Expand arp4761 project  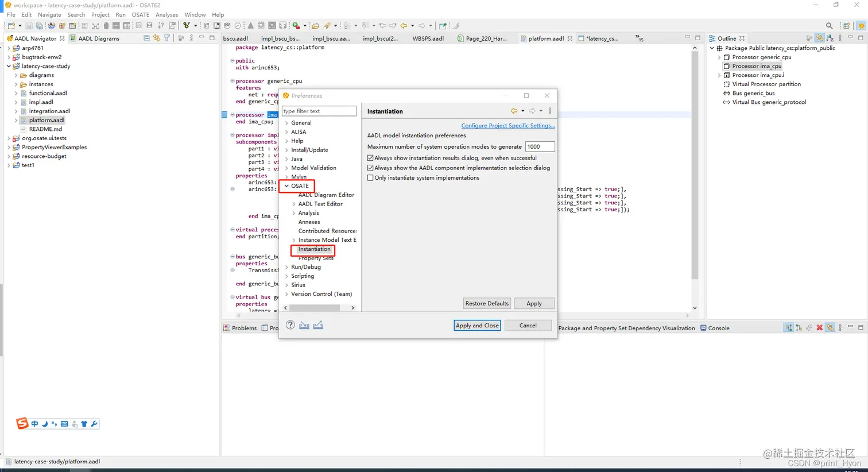[9, 48]
